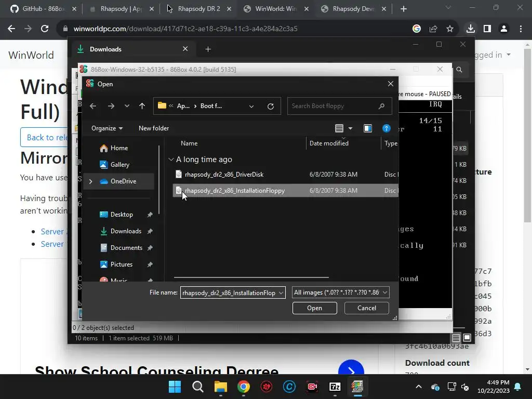
Task: Open dialog help icon
Action: tap(386, 128)
